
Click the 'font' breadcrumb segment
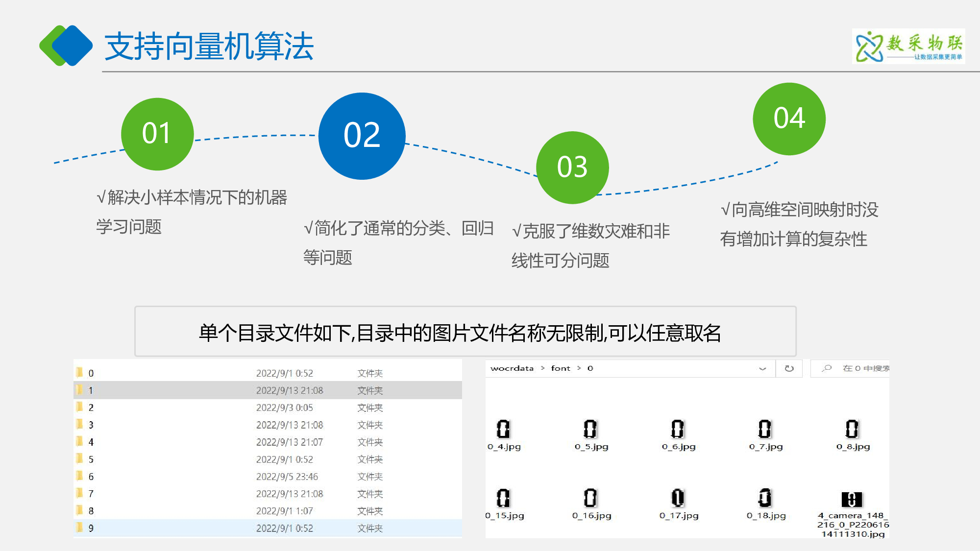[560, 368]
